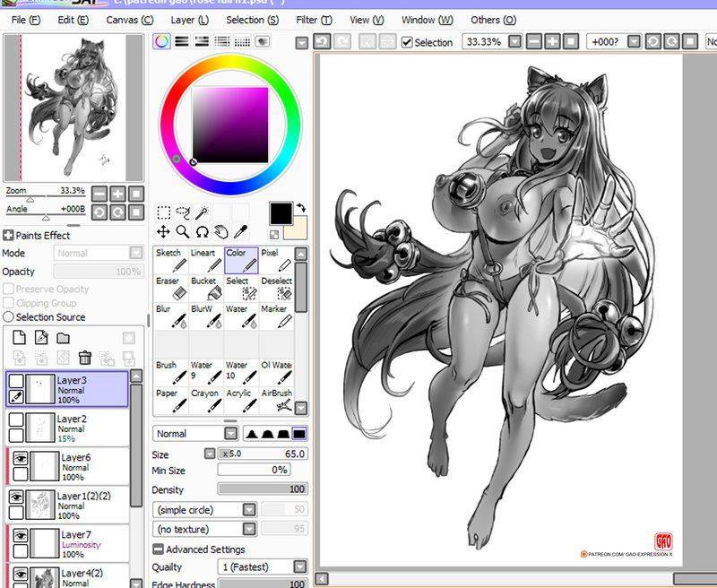Open the brush Normal mode dropdown
The width and height of the screenshot is (717, 588).
(x=231, y=434)
